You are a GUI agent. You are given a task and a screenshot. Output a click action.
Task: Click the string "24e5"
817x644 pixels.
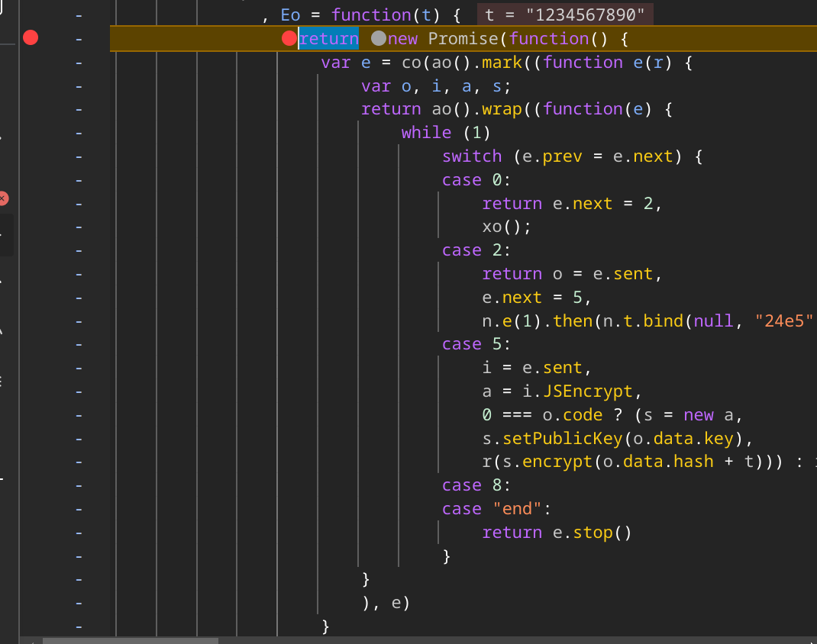tap(784, 320)
